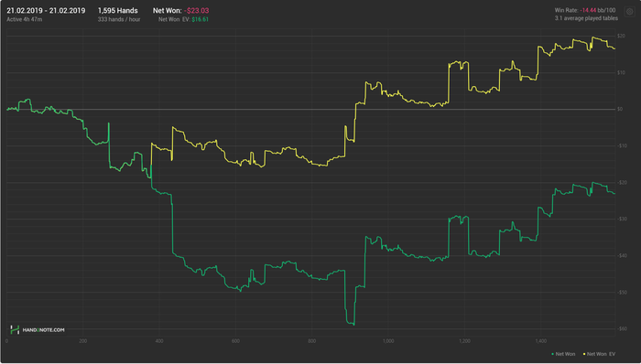Click the 200 hands x-axis label
641x364 pixels.
coord(83,341)
